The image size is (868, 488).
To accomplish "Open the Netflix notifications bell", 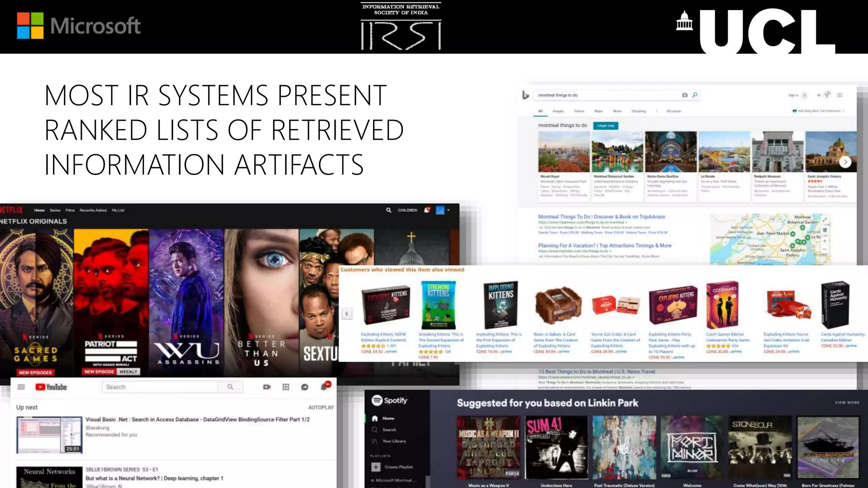I will [427, 210].
